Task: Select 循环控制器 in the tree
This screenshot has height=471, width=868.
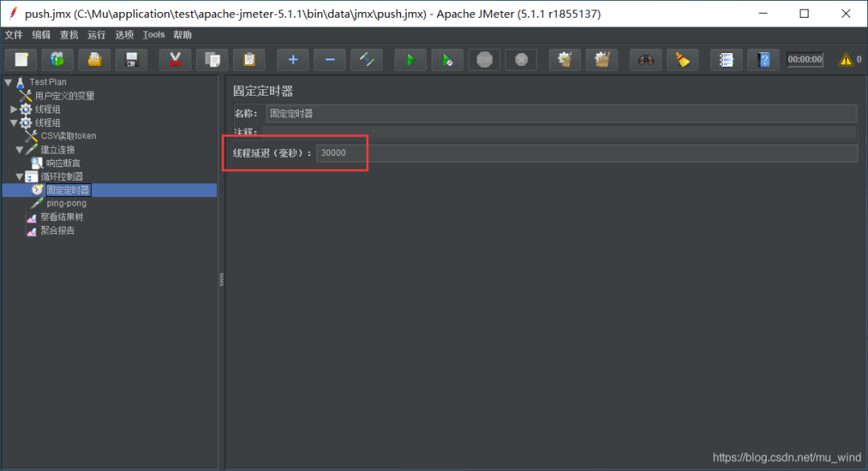Action: point(61,177)
